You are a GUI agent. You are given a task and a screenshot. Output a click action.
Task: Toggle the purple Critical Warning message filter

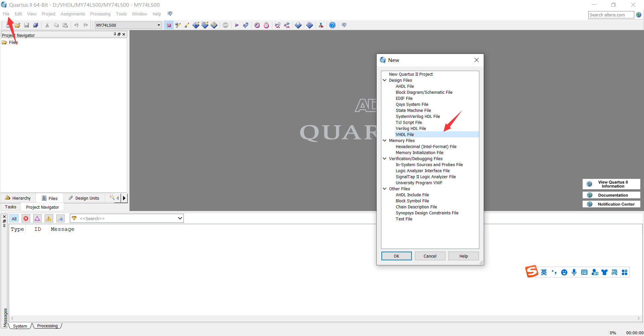37,218
